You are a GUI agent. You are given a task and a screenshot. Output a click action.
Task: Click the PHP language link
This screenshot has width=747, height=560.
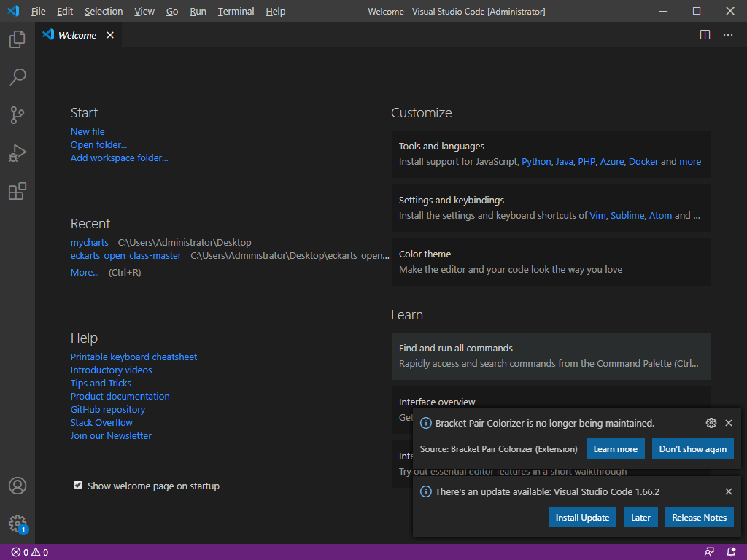587,162
